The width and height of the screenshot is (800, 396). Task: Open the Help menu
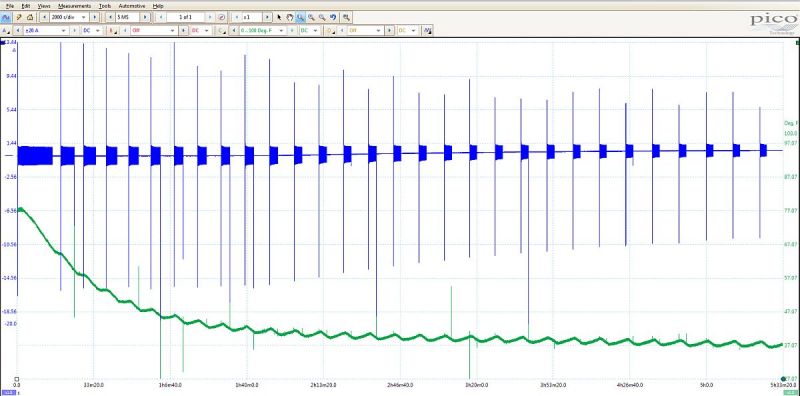(158, 6)
